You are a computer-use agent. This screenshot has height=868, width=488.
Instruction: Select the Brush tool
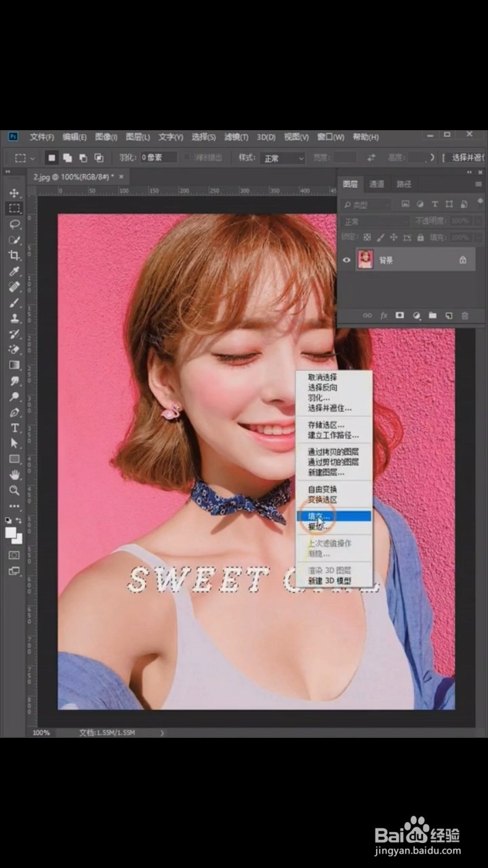(x=14, y=302)
